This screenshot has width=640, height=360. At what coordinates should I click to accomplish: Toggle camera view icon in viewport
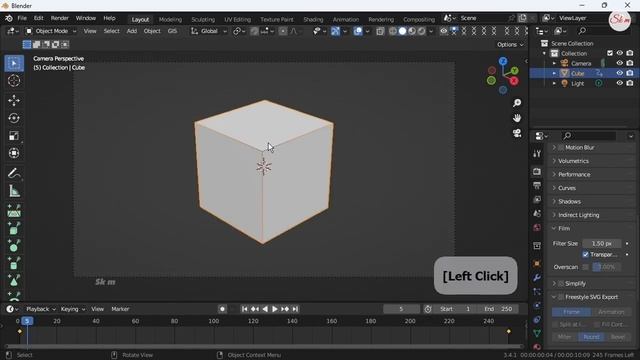(517, 133)
